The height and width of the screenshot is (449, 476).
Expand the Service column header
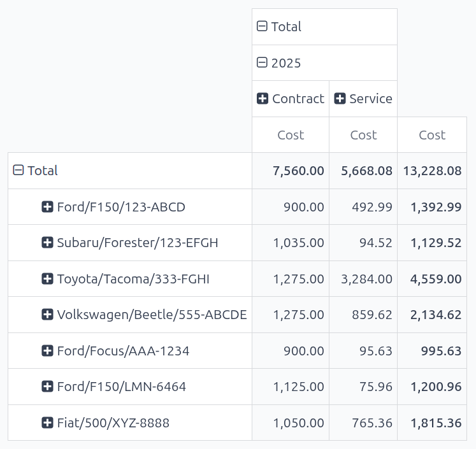[x=340, y=99]
